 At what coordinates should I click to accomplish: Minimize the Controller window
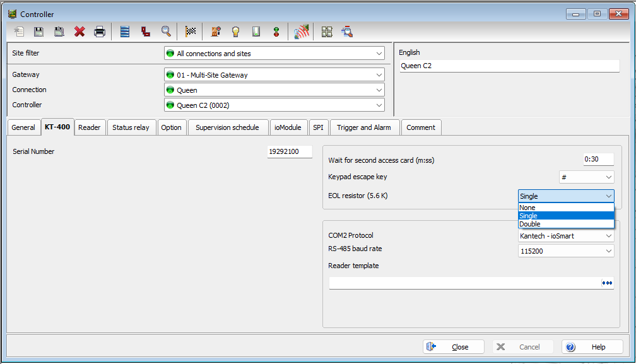click(x=575, y=14)
